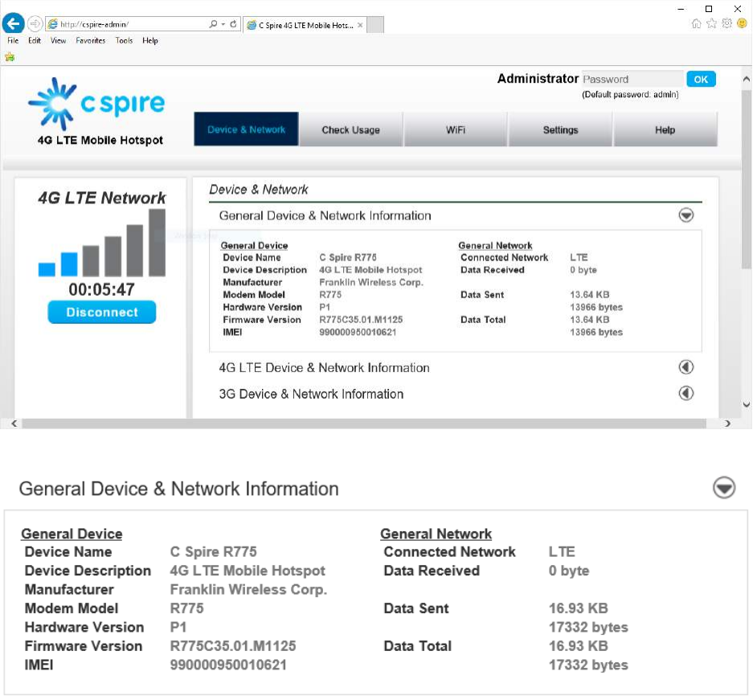Click the vertical scrollbar down arrow
Screen dimensions: 753x700
[747, 404]
